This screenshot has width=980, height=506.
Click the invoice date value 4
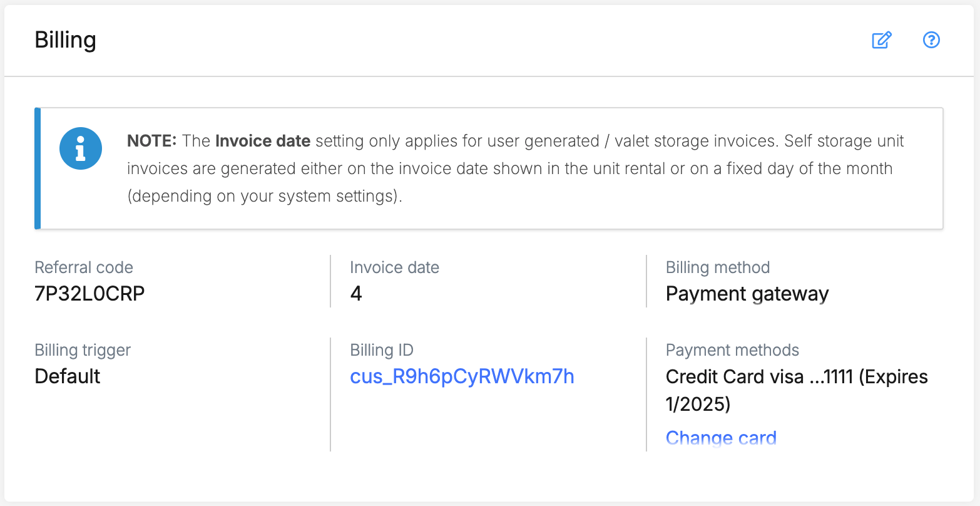[x=356, y=294]
